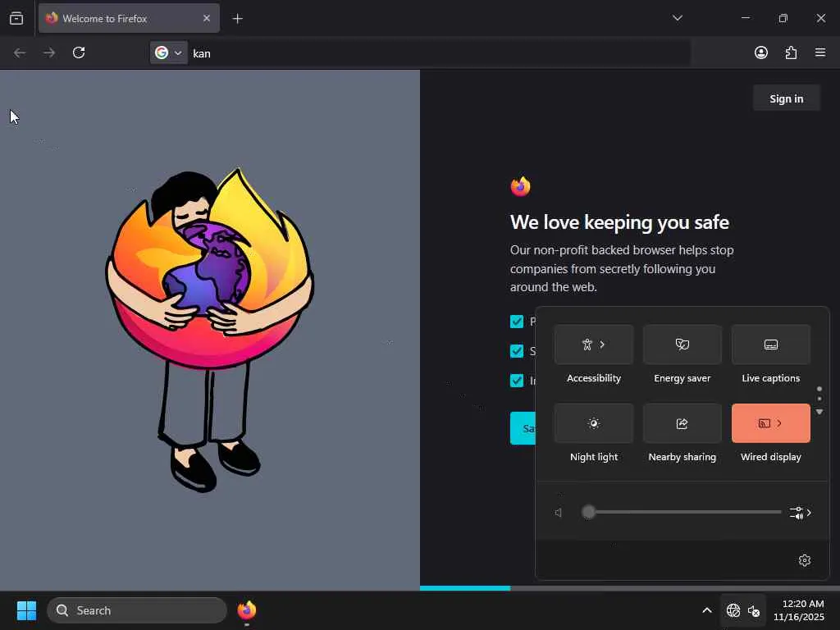Click the taskbar Search box
This screenshot has width=840, height=630.
tap(137, 610)
